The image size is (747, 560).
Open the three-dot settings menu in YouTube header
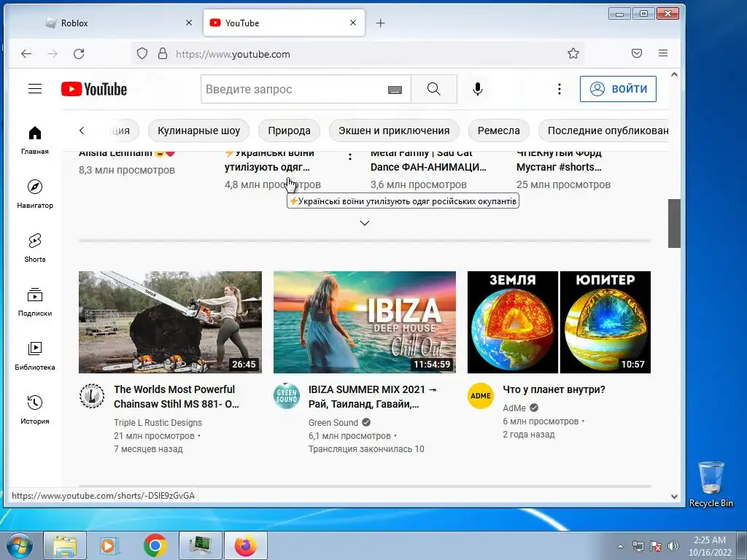pyautogui.click(x=560, y=89)
